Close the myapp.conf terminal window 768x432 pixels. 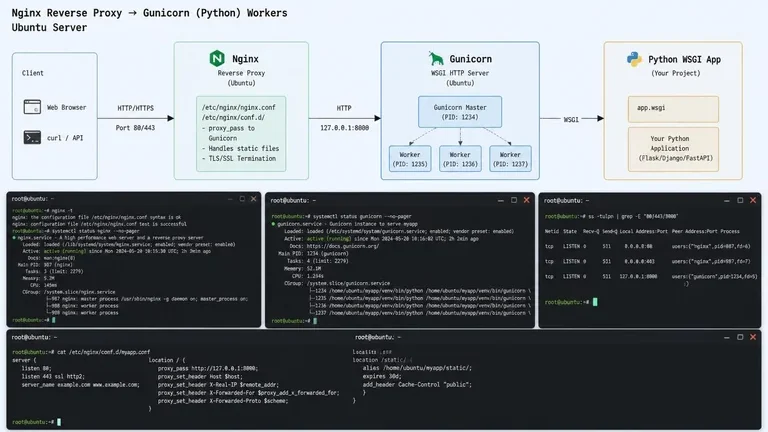point(753,337)
